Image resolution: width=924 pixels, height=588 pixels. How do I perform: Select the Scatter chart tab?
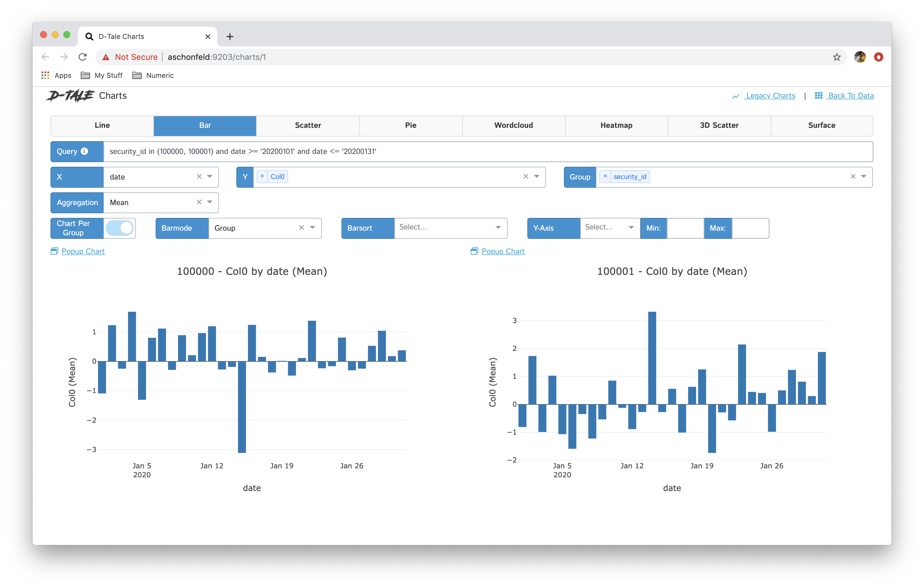point(308,125)
